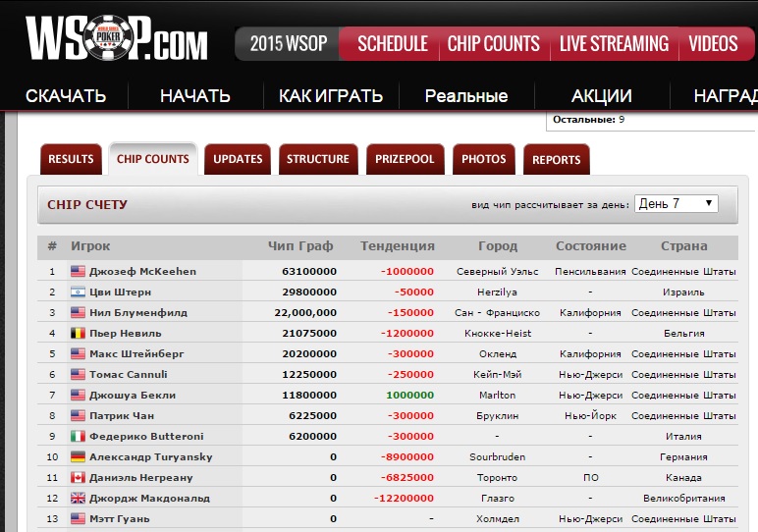Switch to the PHOTOS tab

click(x=484, y=159)
